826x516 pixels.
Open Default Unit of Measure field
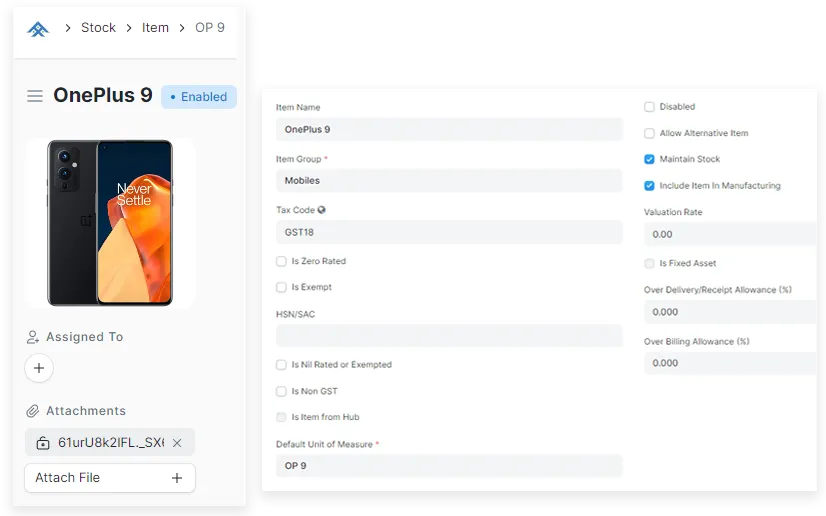(x=448, y=466)
